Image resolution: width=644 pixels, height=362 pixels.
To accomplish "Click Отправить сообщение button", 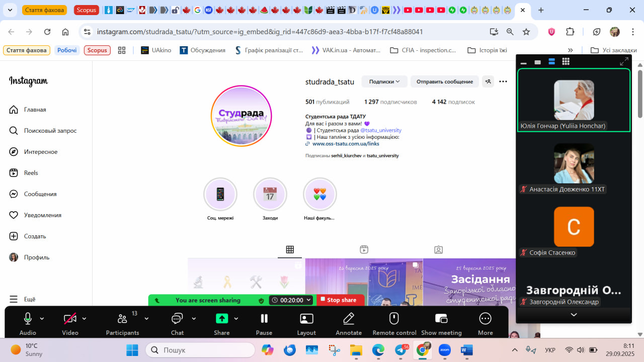I will tap(445, 81).
